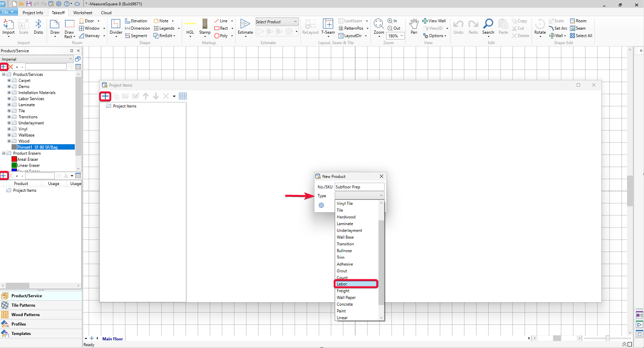
Task: Open the Tile Patterns panel
Action: tap(41, 305)
